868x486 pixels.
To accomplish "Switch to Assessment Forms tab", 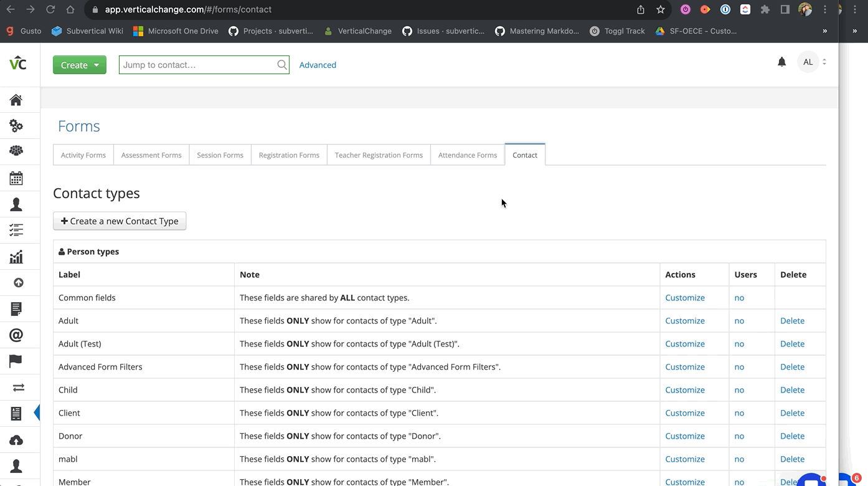I will [151, 155].
